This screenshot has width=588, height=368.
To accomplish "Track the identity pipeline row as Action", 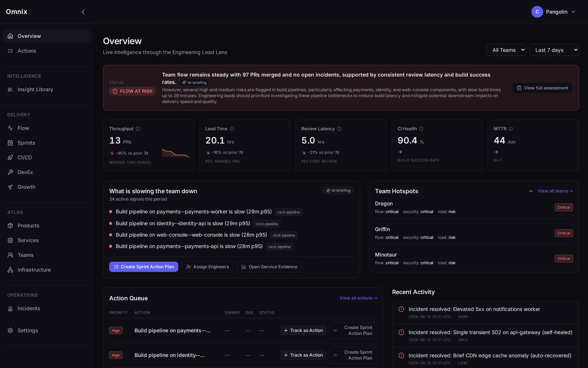I will (x=303, y=355).
